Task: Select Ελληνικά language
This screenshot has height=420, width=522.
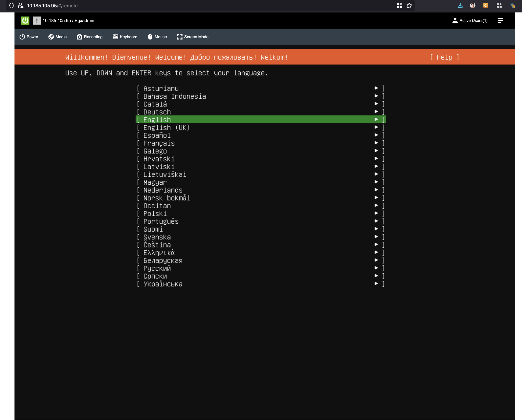Action: [x=260, y=253]
